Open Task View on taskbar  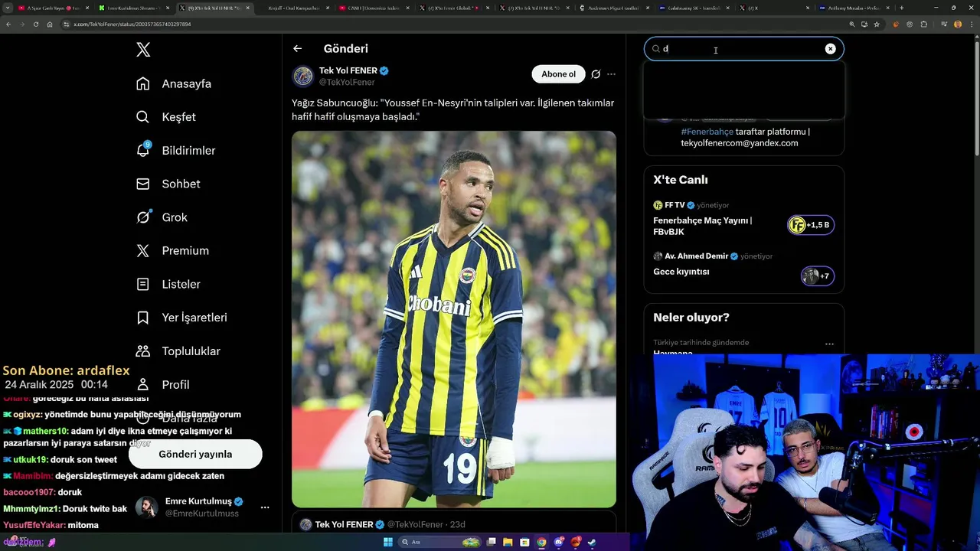(x=491, y=542)
